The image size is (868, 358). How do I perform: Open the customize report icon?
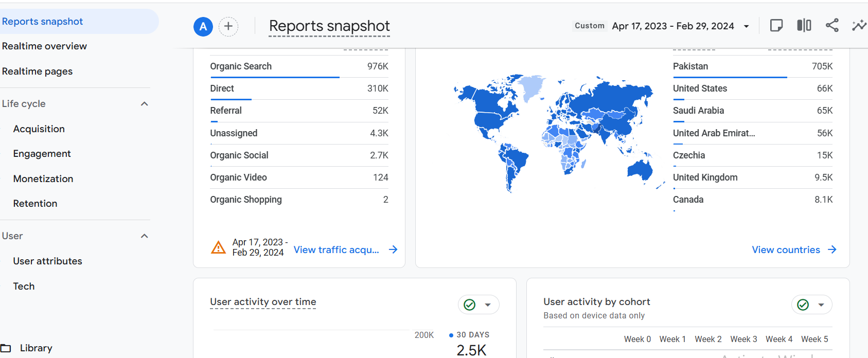point(776,25)
